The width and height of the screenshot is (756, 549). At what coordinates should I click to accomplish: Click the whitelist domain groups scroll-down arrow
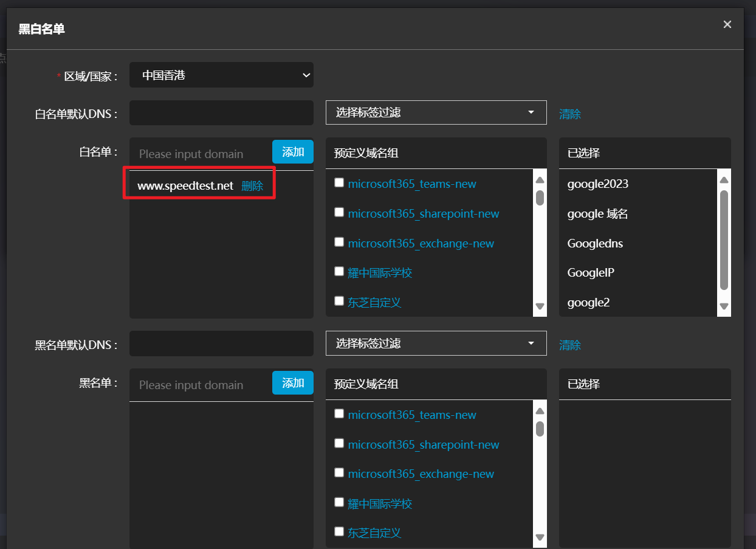tap(540, 306)
